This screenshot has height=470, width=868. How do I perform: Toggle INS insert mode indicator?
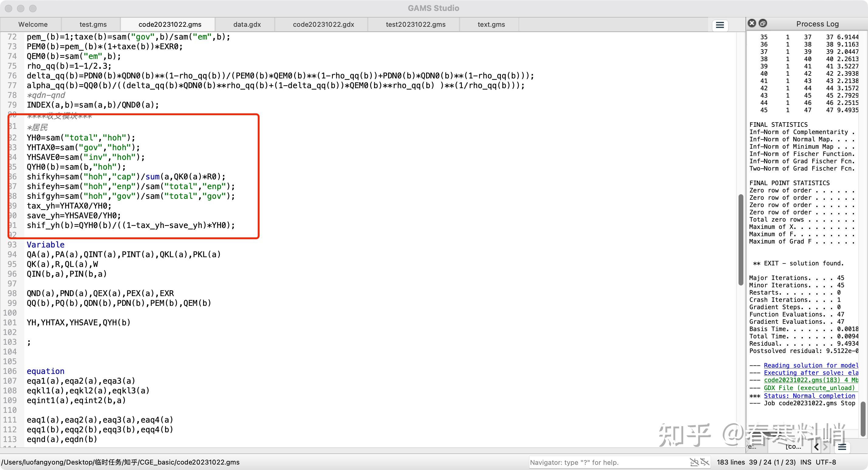pyautogui.click(x=806, y=462)
